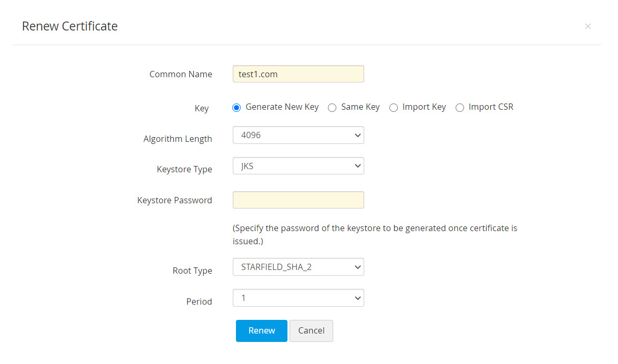This screenshot has width=618, height=364.
Task: Click the Renew Certificate dialog title
Action: pos(70,26)
